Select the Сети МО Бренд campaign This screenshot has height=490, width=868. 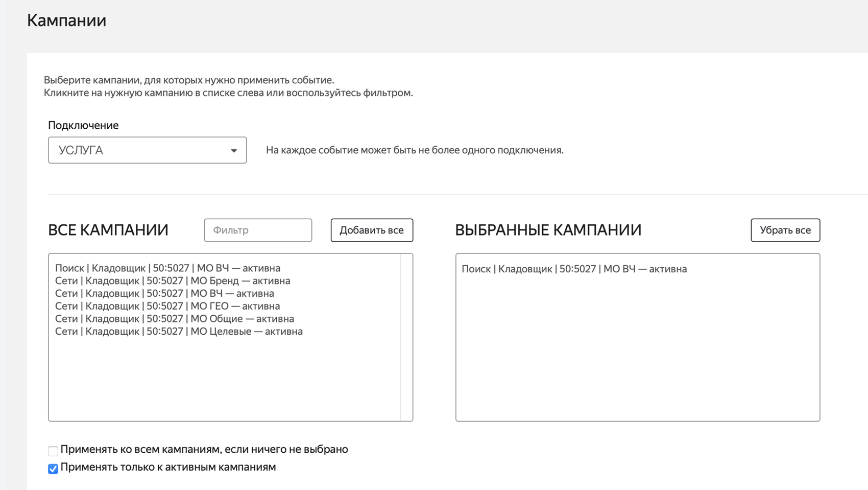click(x=173, y=281)
